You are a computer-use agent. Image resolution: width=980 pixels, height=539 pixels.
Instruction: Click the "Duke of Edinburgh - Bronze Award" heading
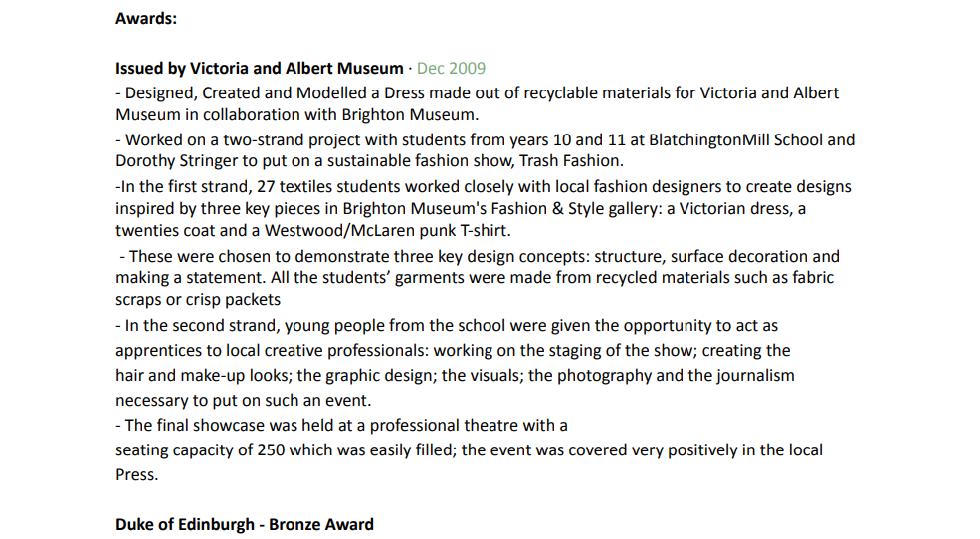point(245,524)
